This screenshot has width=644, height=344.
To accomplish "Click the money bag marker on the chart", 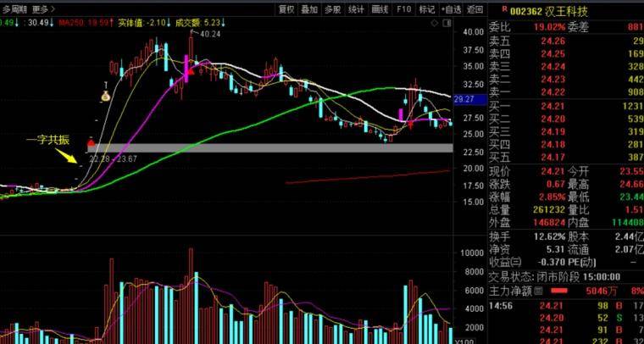I will (x=106, y=96).
